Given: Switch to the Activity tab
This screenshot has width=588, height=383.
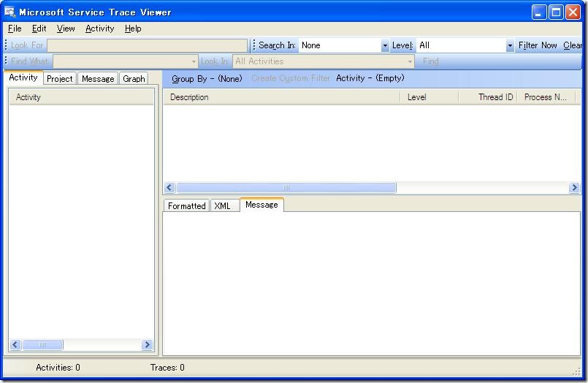Looking at the screenshot, I should coord(23,77).
